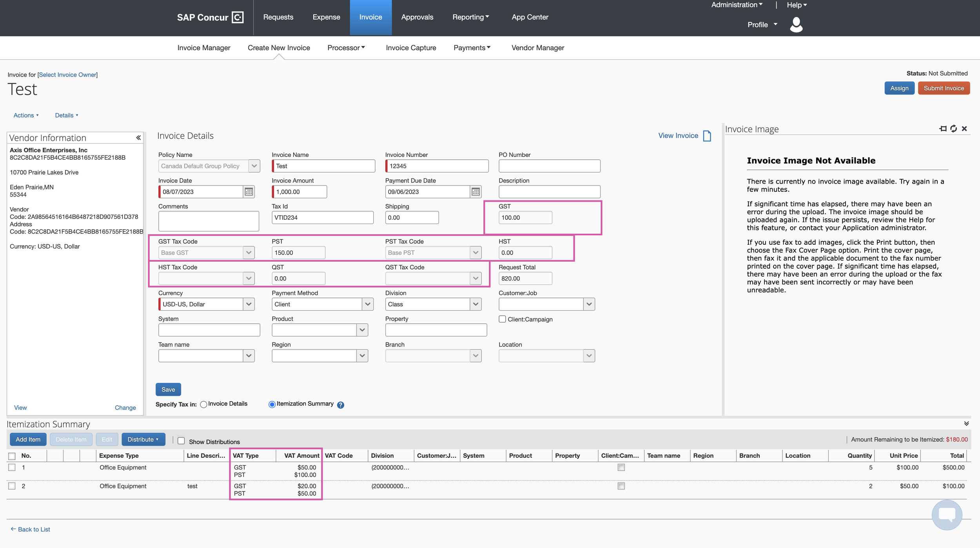The height and width of the screenshot is (548, 980).
Task: Collapse the Vendor Information panel
Action: click(x=138, y=138)
